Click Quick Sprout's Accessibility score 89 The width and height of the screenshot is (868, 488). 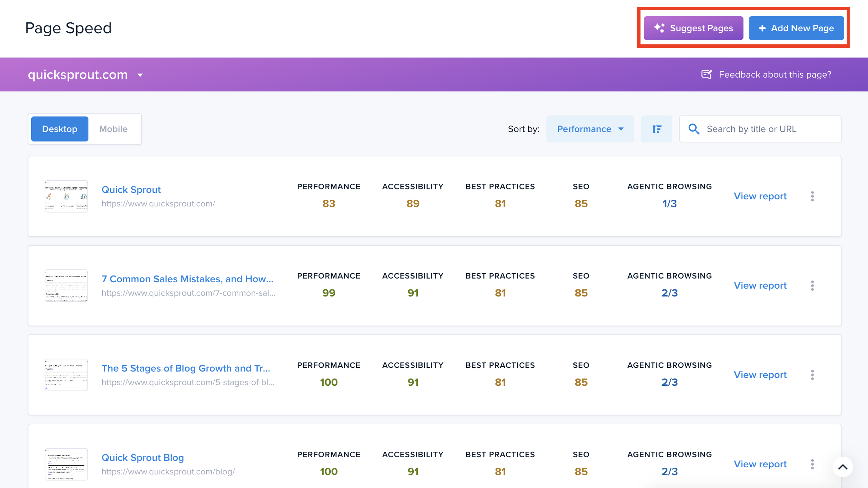pyautogui.click(x=413, y=204)
